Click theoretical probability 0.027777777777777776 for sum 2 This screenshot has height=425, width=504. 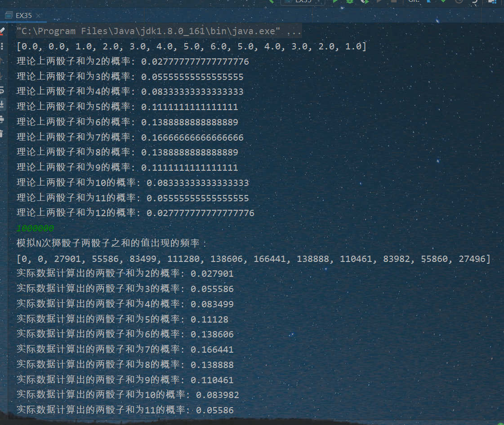coord(195,62)
